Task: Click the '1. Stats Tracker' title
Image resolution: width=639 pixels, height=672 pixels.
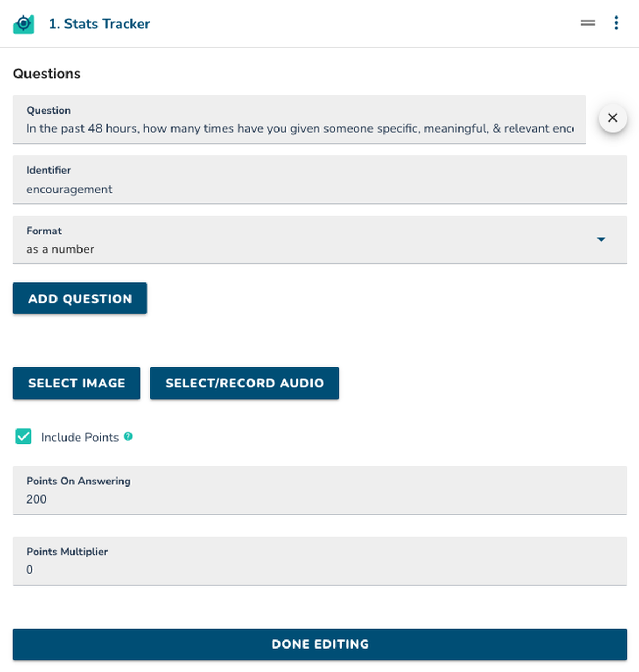Action: (x=99, y=24)
